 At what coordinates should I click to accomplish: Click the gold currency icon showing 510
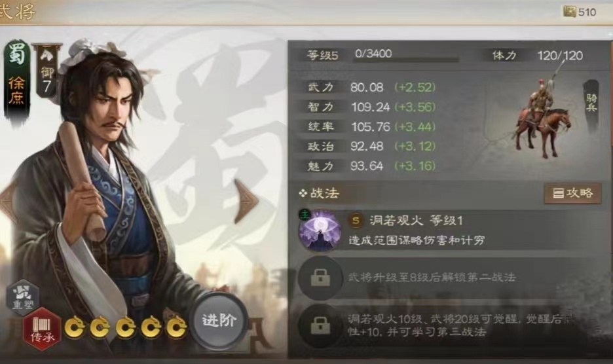pos(570,12)
